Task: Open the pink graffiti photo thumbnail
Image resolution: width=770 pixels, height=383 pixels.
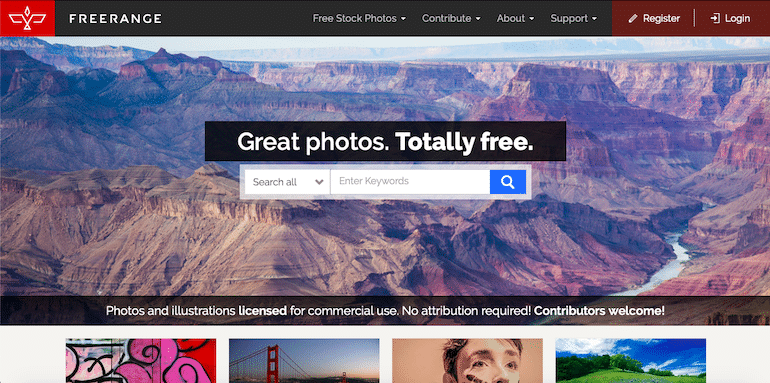Action: coord(141,360)
